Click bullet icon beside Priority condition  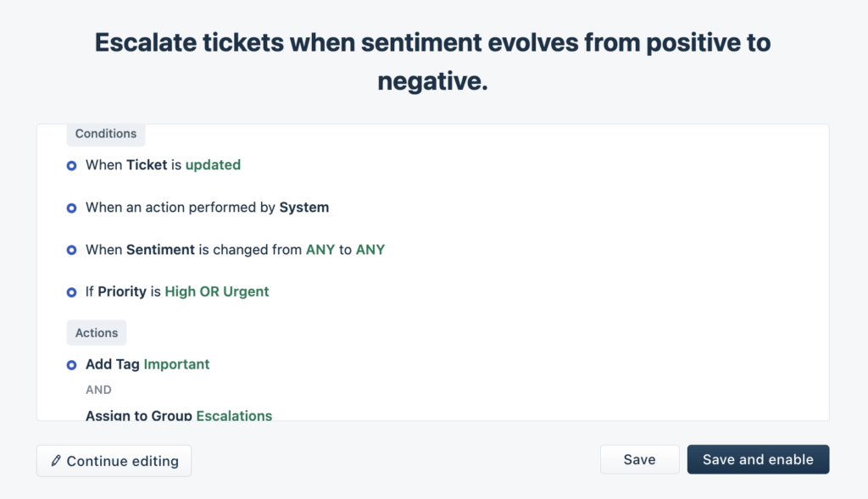coord(71,292)
